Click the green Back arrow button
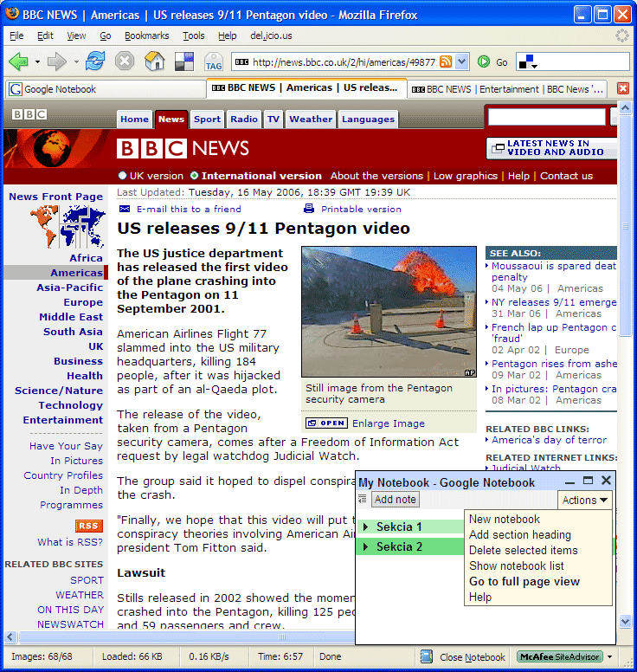The width and height of the screenshot is (637, 672). click(18, 61)
